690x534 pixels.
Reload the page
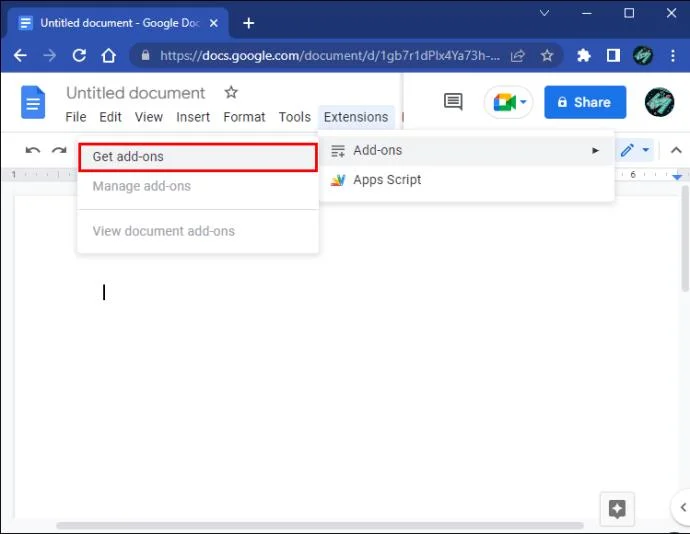pos(79,55)
